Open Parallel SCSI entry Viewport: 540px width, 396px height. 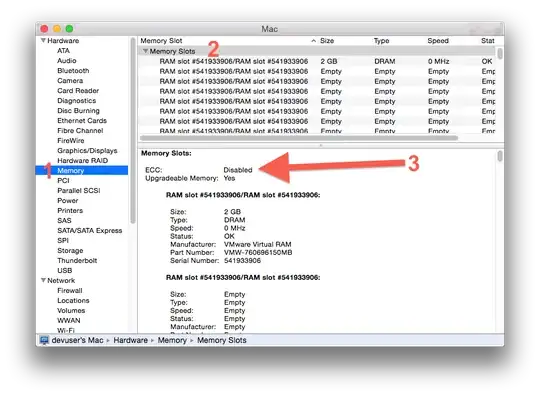click(x=79, y=190)
